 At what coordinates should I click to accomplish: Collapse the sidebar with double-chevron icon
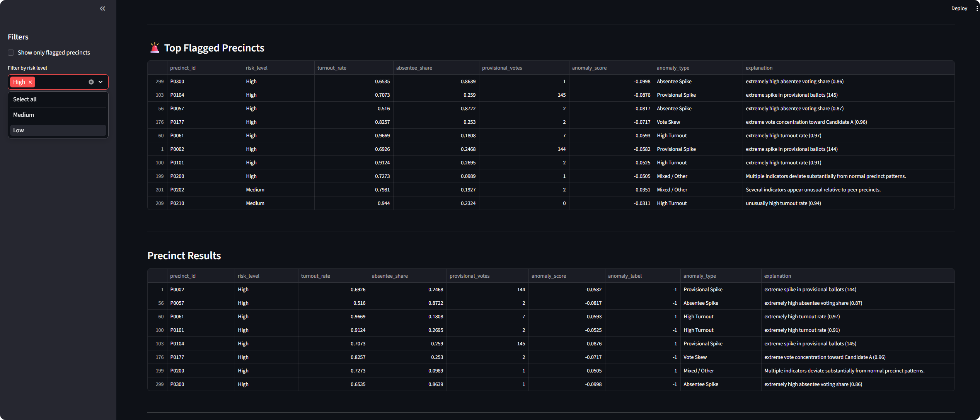click(102, 9)
